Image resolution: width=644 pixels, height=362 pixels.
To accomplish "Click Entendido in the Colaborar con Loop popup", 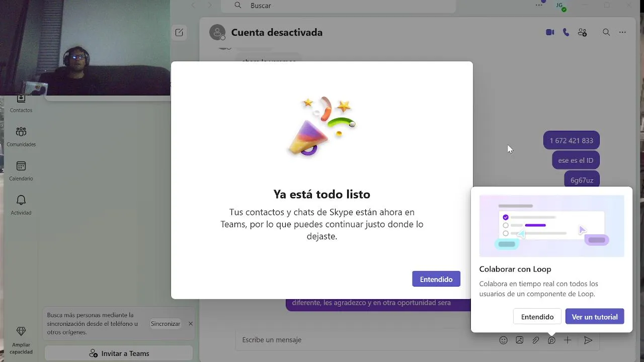I will click(x=537, y=317).
